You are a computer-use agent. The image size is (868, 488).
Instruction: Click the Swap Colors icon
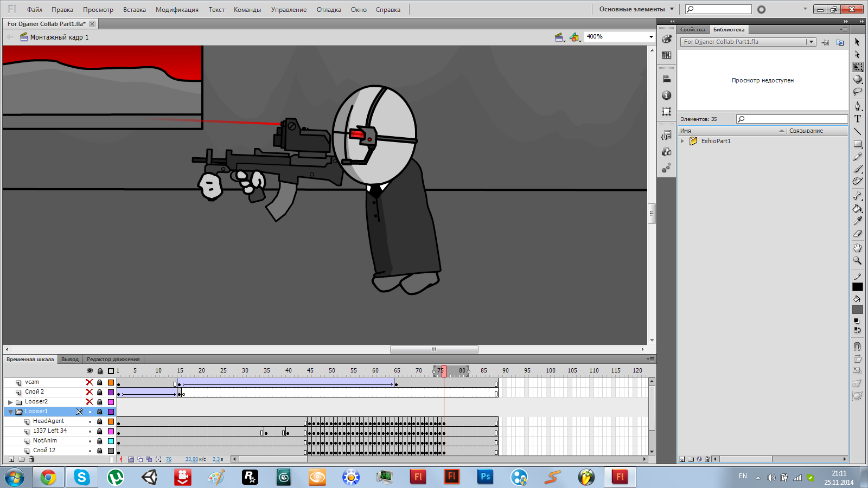[x=857, y=330]
